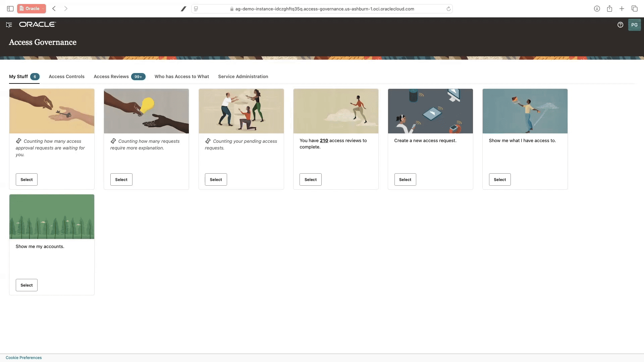This screenshot has height=362, width=644.
Task: Select the Create a new access request card
Action: [x=405, y=179]
